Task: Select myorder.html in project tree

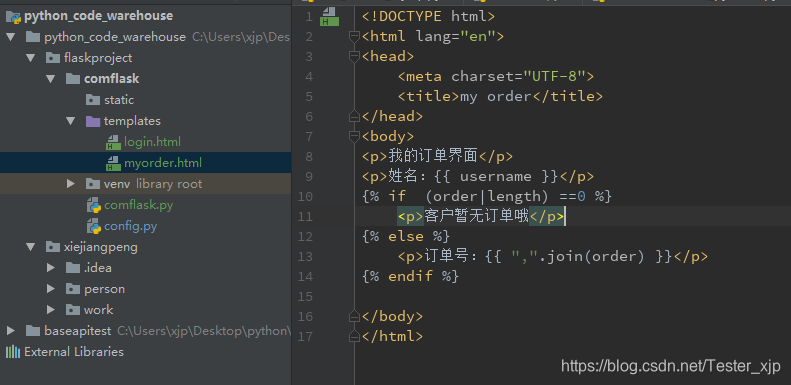Action: (163, 163)
